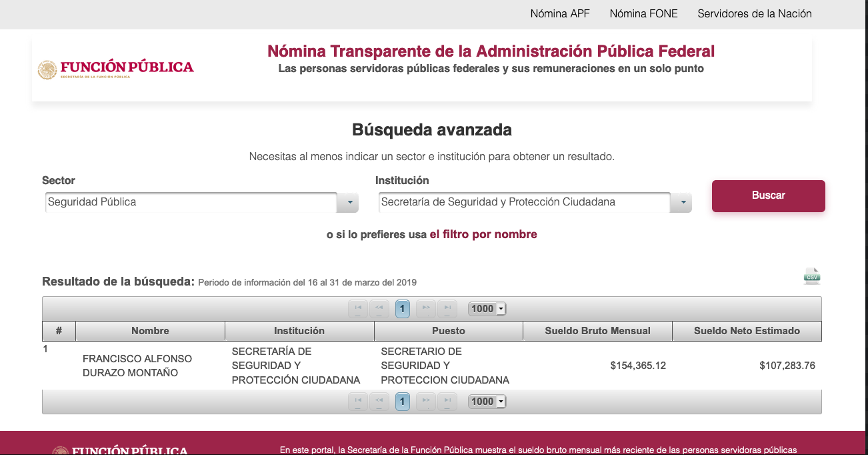Open rows-per-page 1000 selector above the table
The image size is (868, 455).
tap(487, 309)
